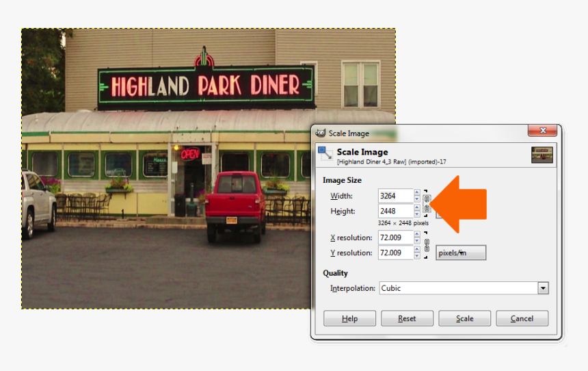Increase Y resolution with the up arrow
Viewport: 588px width, 371px height.
[x=417, y=249]
